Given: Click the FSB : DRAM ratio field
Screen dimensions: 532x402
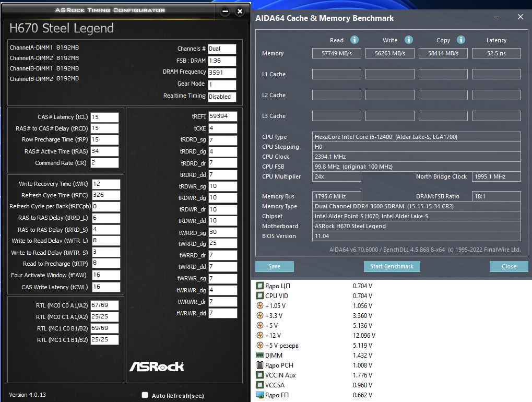Looking at the screenshot, I should (222, 61).
